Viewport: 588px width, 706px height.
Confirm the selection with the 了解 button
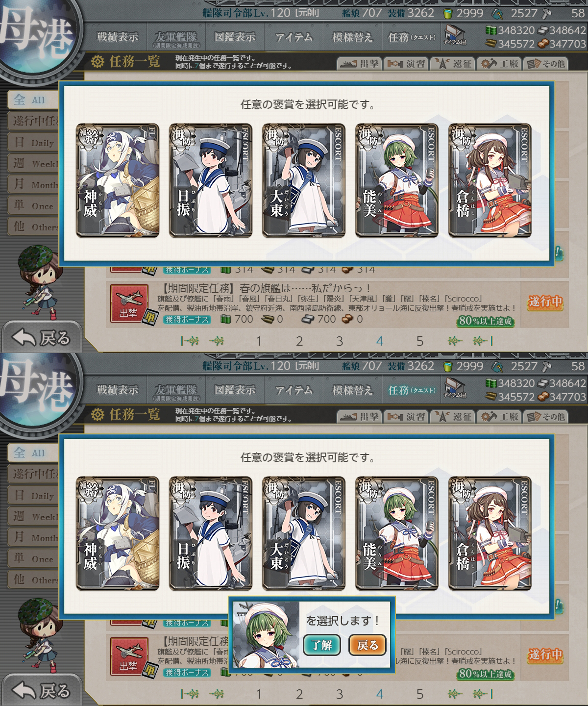coord(321,645)
